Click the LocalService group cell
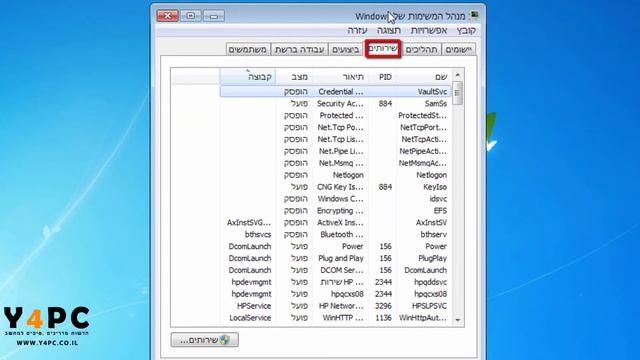The image size is (640, 360). pyautogui.click(x=250, y=318)
